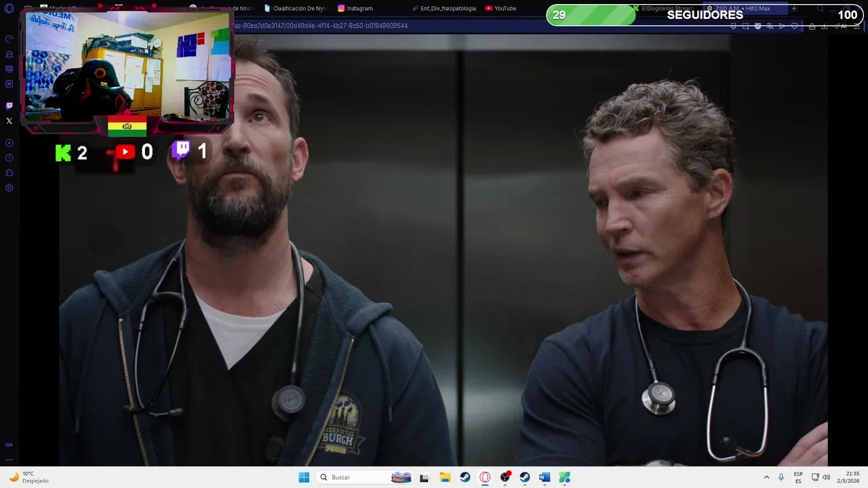
Task: Click the Seguidores follower goal bar
Action: pos(705,15)
